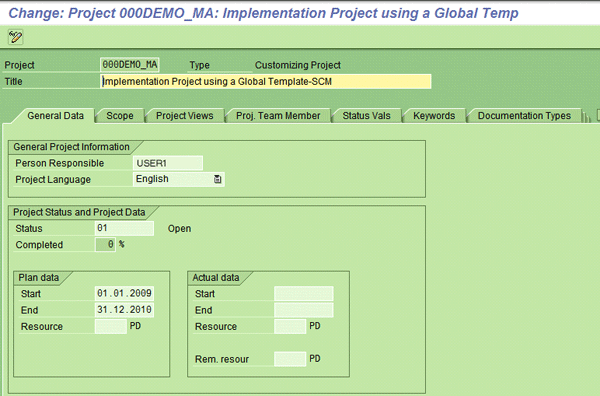This screenshot has height=396, width=600.
Task: Click the Actual data Resource field
Action: [290, 326]
